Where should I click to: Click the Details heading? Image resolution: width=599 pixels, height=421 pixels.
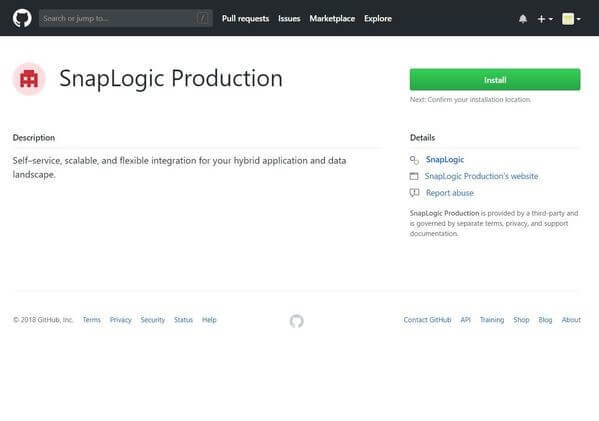(422, 138)
